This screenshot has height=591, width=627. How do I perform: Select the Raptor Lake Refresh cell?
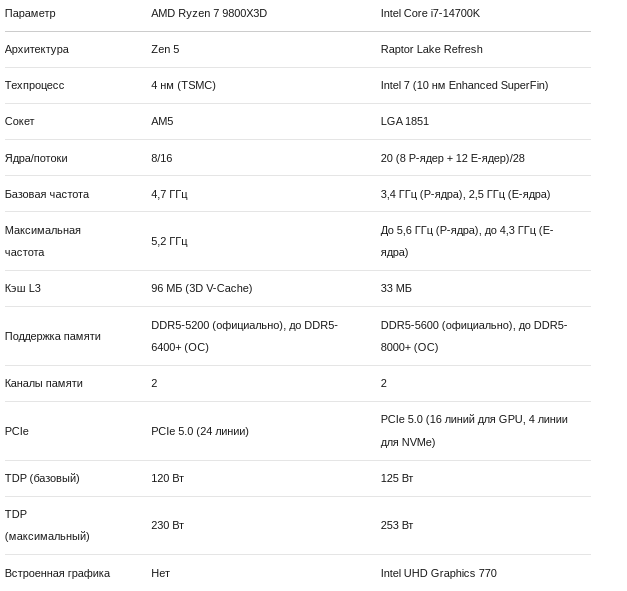pyautogui.click(x=431, y=49)
